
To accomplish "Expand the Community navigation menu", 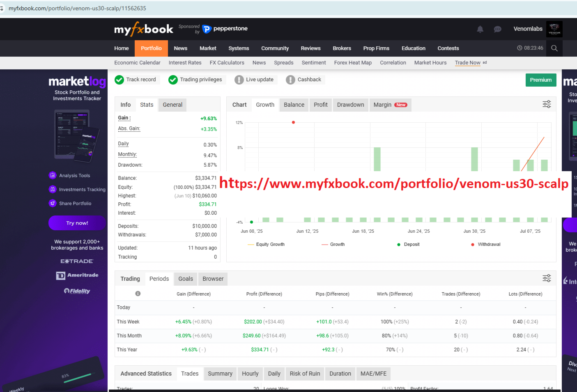I will (x=275, y=48).
